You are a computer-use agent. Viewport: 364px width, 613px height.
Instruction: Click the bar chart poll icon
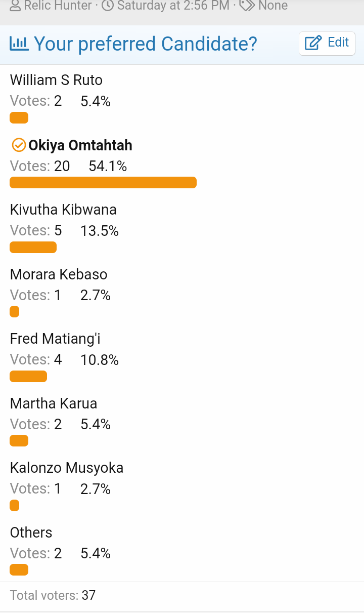click(x=19, y=44)
